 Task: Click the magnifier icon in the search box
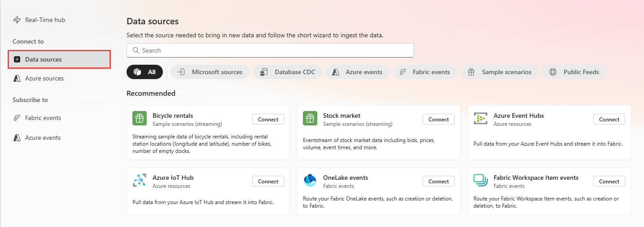[136, 50]
